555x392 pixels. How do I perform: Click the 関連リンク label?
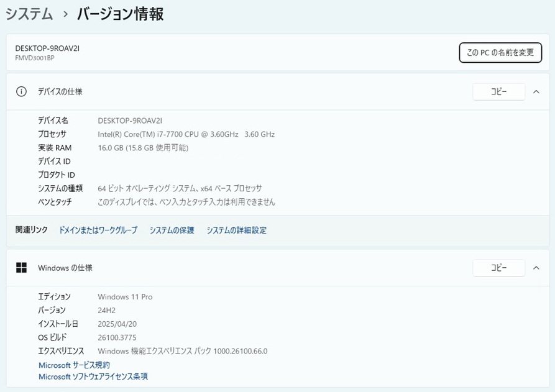[31, 230]
